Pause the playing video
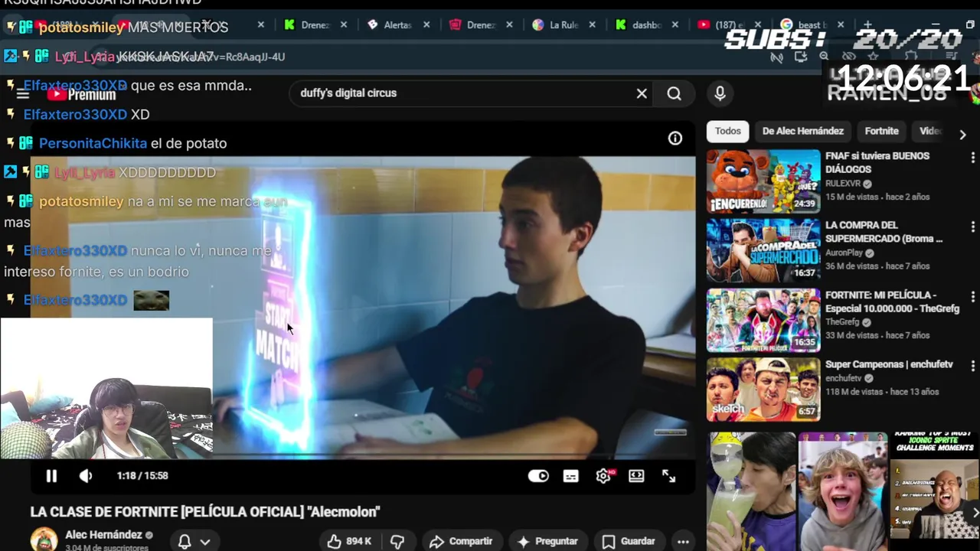The width and height of the screenshot is (980, 551). point(51,476)
